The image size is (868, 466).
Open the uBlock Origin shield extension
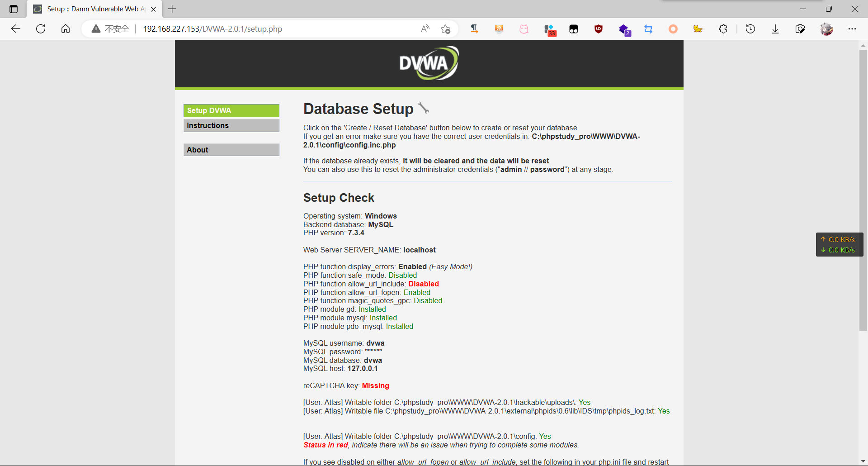pyautogui.click(x=599, y=29)
